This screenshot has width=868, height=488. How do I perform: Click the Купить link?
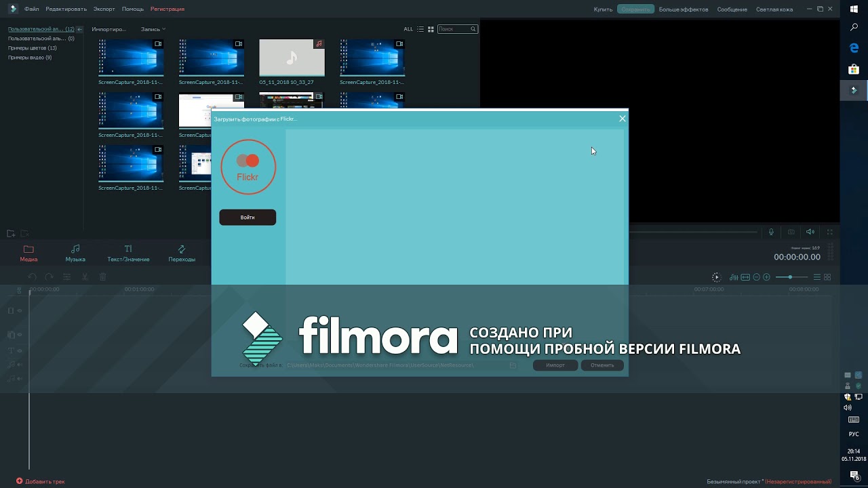click(x=603, y=9)
